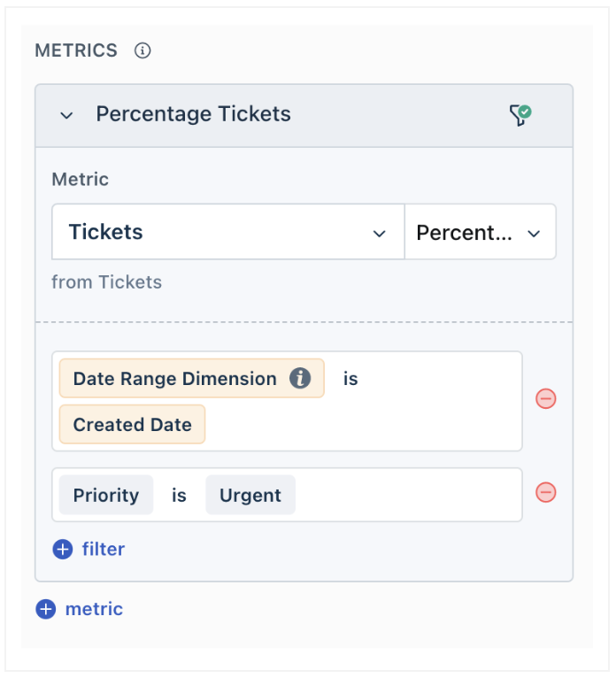The image size is (616, 678).
Task: Click the plus icon beside filter
Action: (63, 550)
